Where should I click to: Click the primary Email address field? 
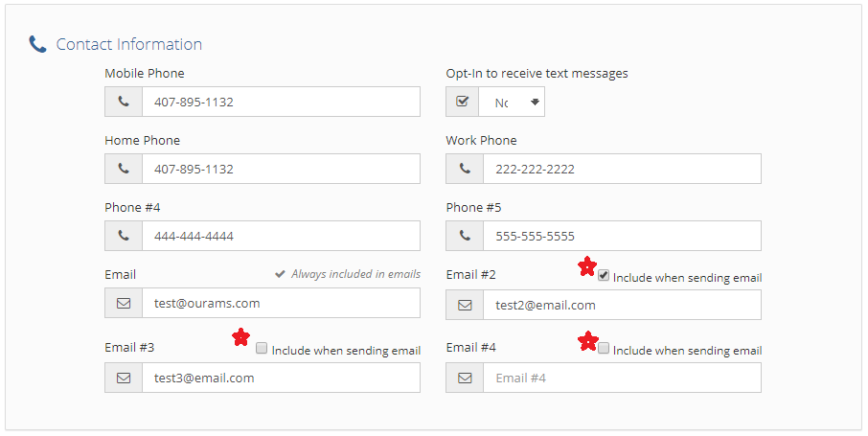(280, 303)
